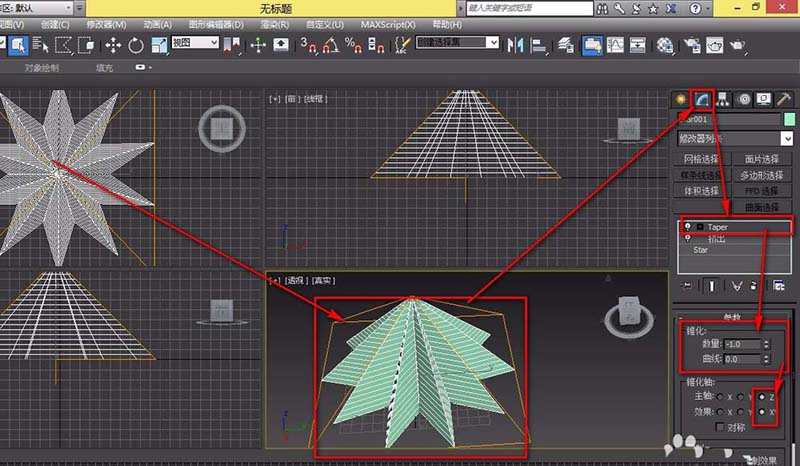Click the Render Production teapot icon
Image resolution: width=800 pixels, height=466 pixels.
[737, 45]
